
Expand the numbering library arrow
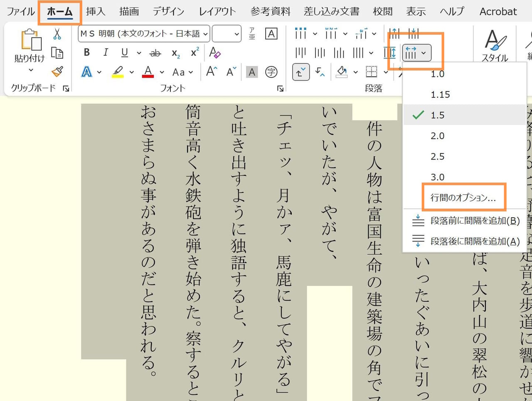click(x=345, y=34)
